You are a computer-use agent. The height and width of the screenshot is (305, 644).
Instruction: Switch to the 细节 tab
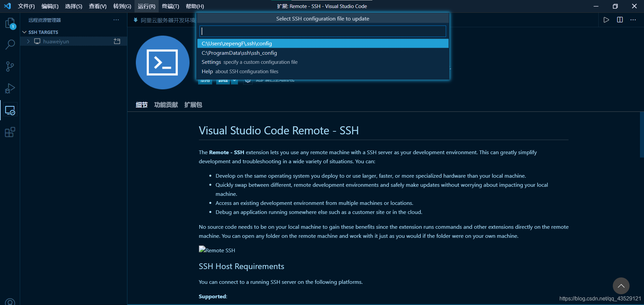(142, 105)
